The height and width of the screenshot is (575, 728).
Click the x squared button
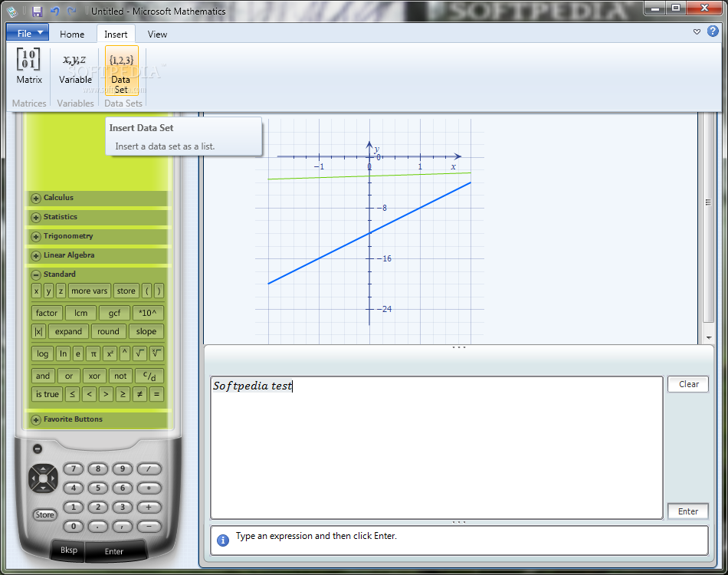[110, 354]
